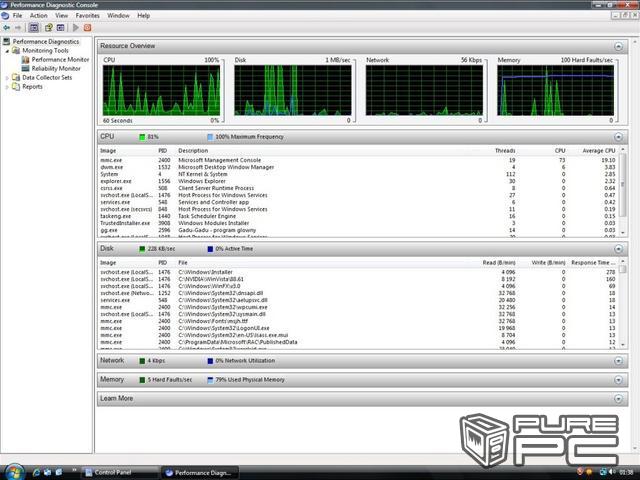Screen dimensions: 640x480
Task: Click the Reliability Monitor icon
Action: 25,68
